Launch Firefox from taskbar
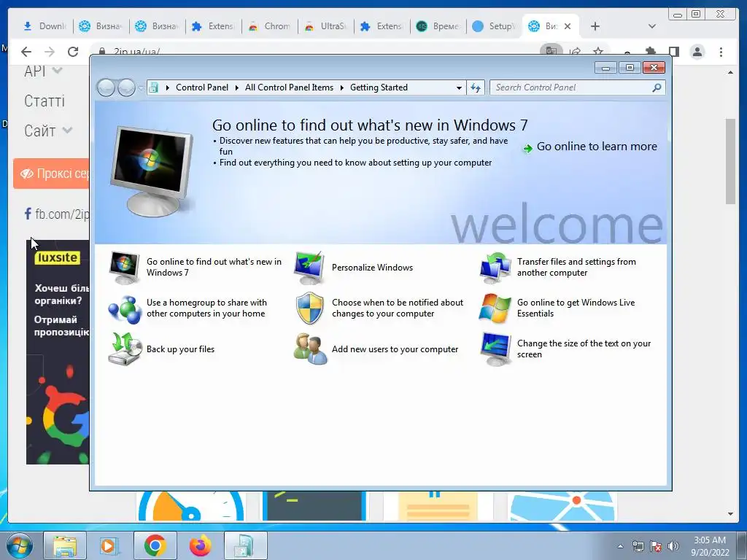The height and width of the screenshot is (560, 747). (200, 545)
